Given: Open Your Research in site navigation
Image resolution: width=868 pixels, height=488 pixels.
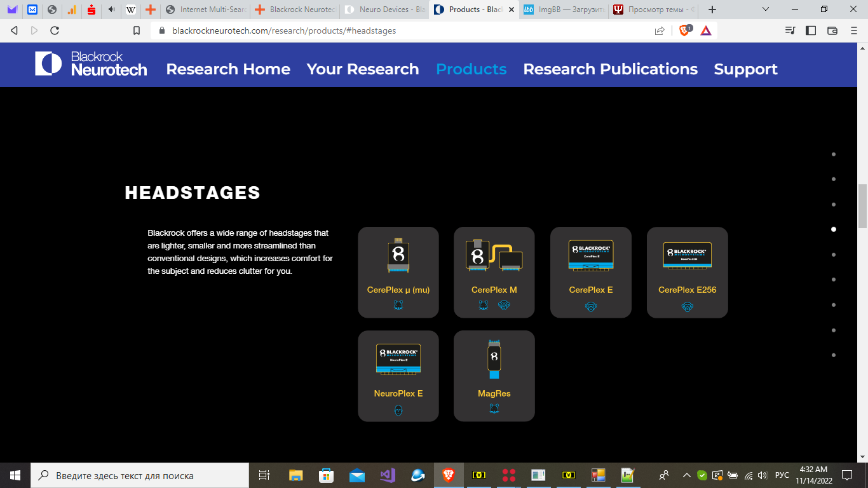Looking at the screenshot, I should point(363,69).
